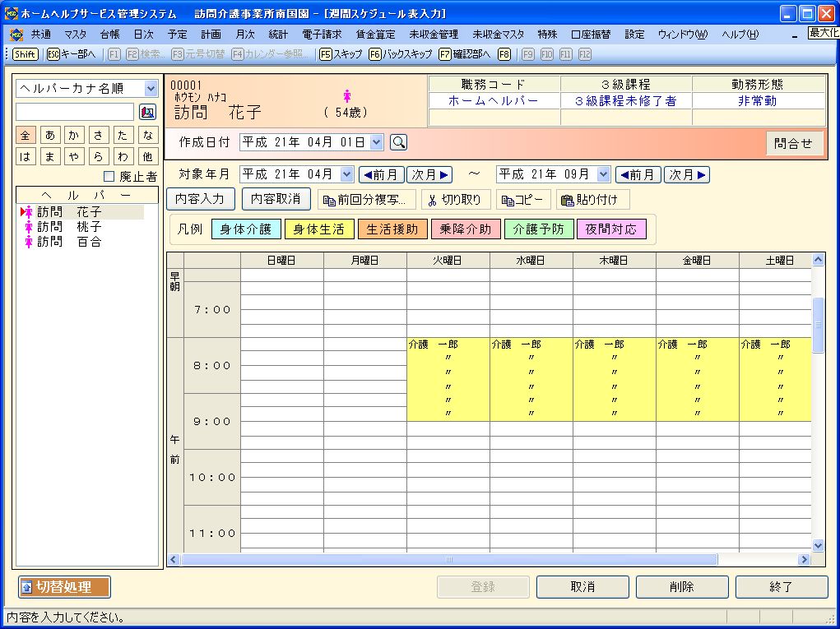Click the コピー copy button

(x=522, y=200)
